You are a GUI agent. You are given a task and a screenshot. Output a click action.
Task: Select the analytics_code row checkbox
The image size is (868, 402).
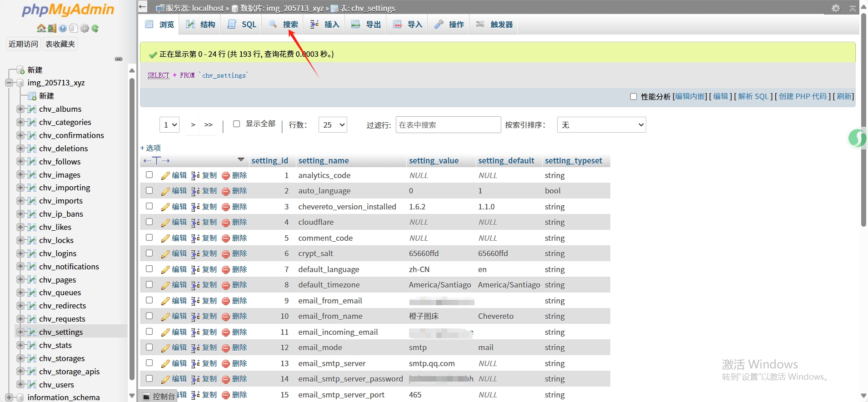tap(149, 175)
